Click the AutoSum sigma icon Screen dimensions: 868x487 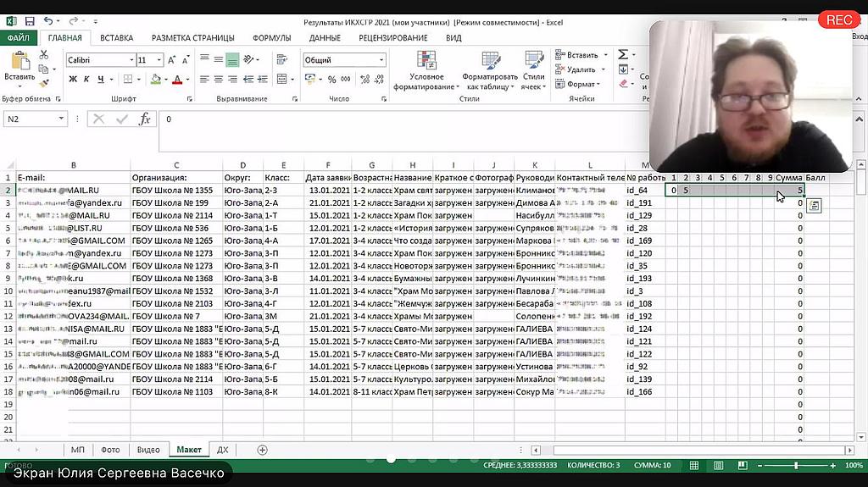(x=623, y=55)
